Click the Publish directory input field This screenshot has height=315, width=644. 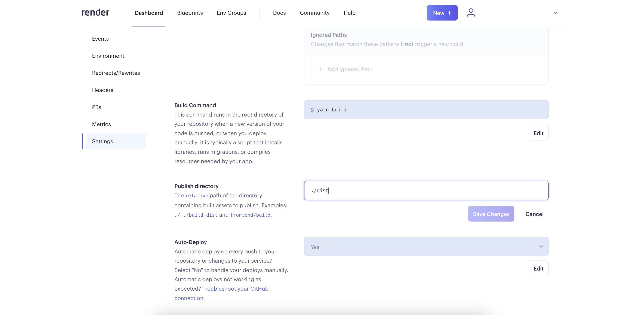click(426, 191)
